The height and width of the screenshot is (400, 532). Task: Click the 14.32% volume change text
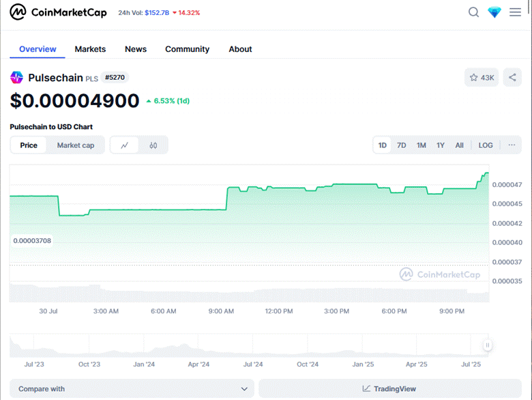coord(189,12)
